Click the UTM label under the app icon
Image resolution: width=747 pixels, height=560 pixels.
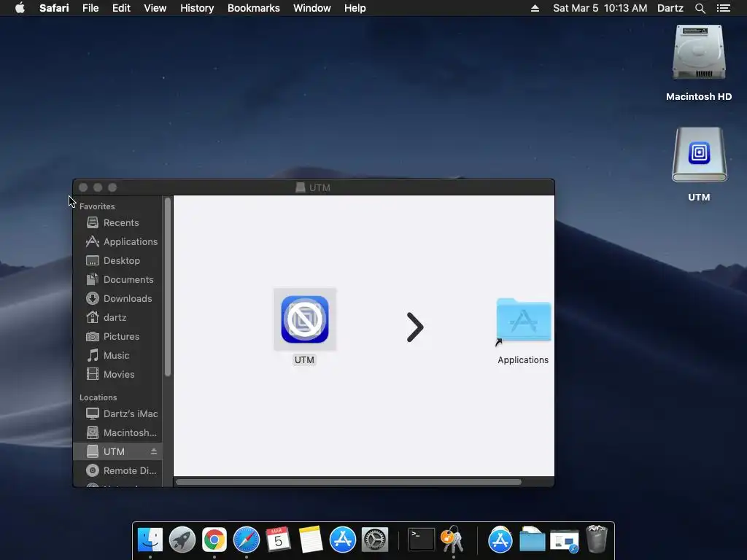304,360
